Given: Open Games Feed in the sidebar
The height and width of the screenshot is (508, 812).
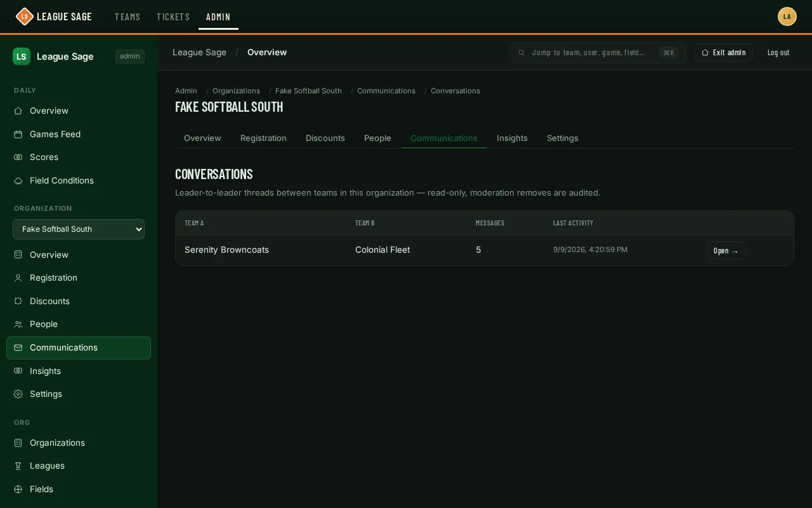Looking at the screenshot, I should (x=79, y=135).
